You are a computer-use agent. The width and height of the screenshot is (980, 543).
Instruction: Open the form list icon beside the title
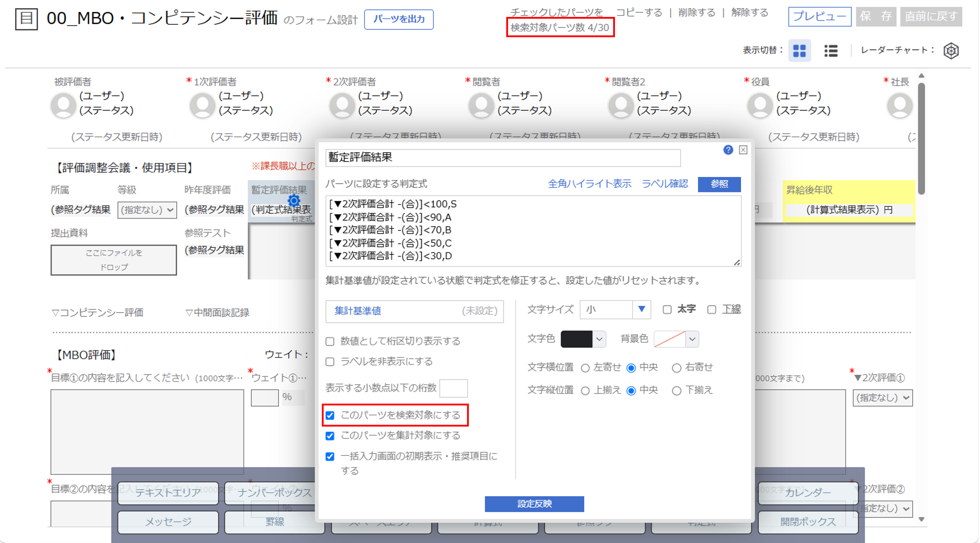tap(26, 19)
